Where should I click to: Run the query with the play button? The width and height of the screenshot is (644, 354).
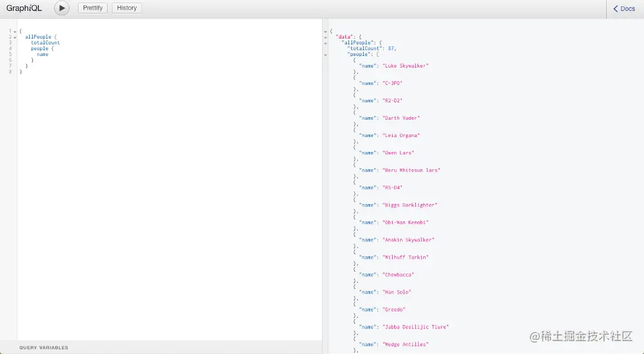[x=62, y=8]
